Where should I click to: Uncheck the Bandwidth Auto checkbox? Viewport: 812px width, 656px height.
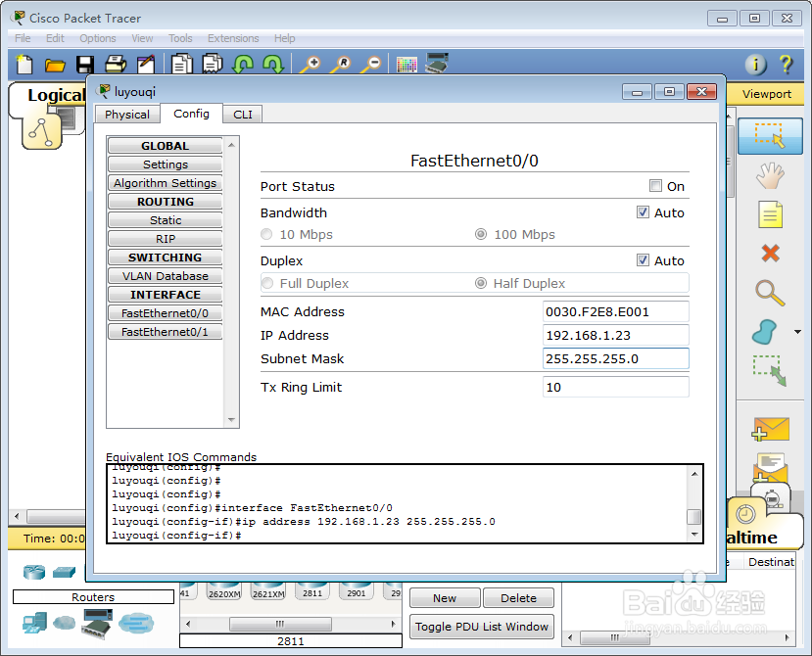(x=643, y=212)
